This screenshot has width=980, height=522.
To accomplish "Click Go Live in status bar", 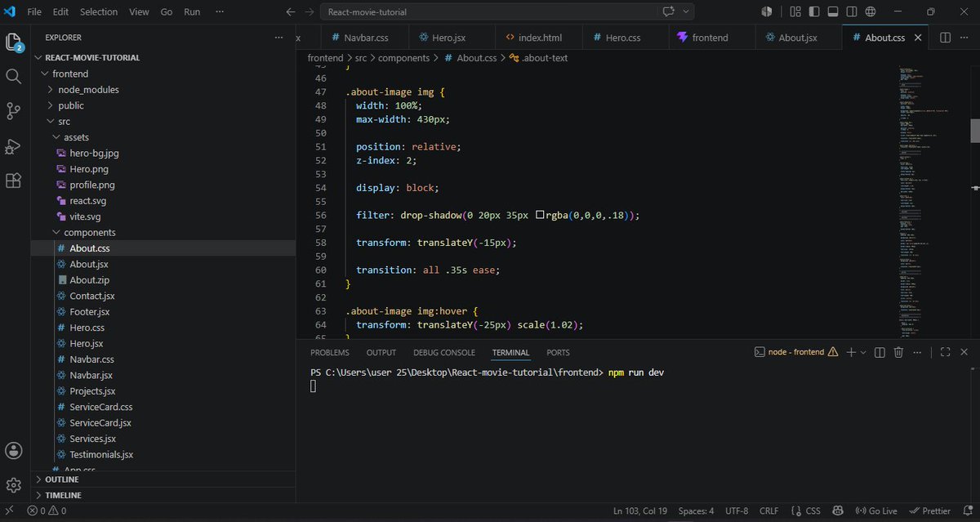I will pos(876,511).
